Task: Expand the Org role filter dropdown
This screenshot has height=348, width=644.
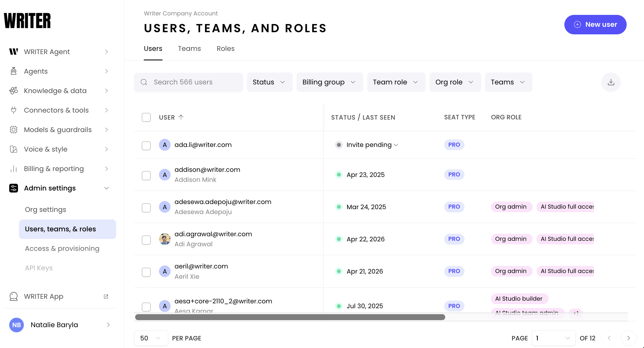Action: (x=455, y=82)
